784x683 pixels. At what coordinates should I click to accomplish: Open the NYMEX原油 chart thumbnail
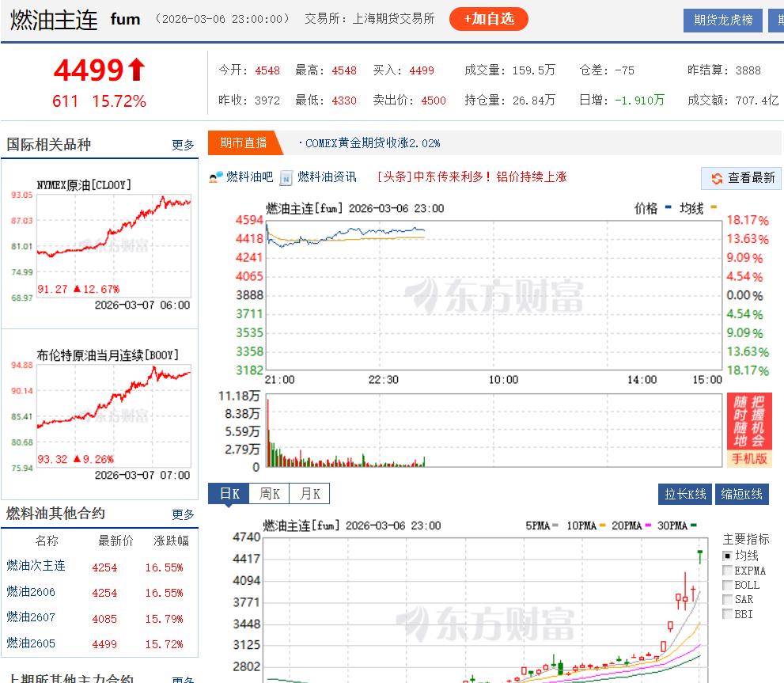coord(101,245)
